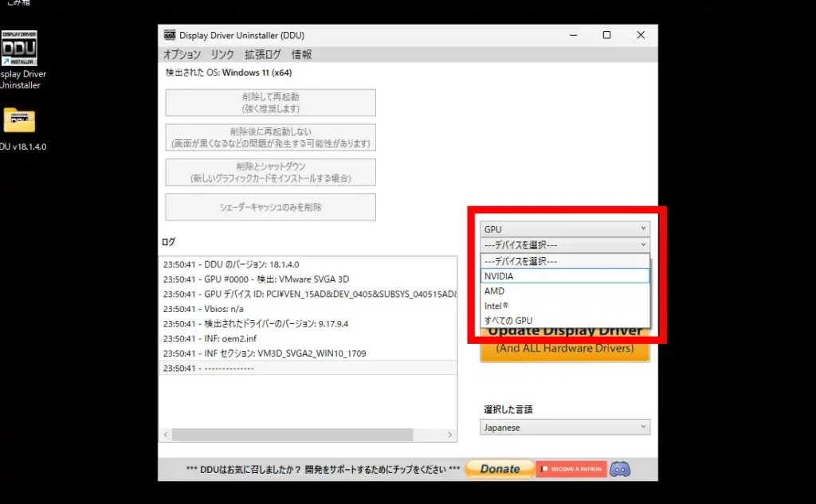Open the 拡張ログ menu

click(261, 54)
